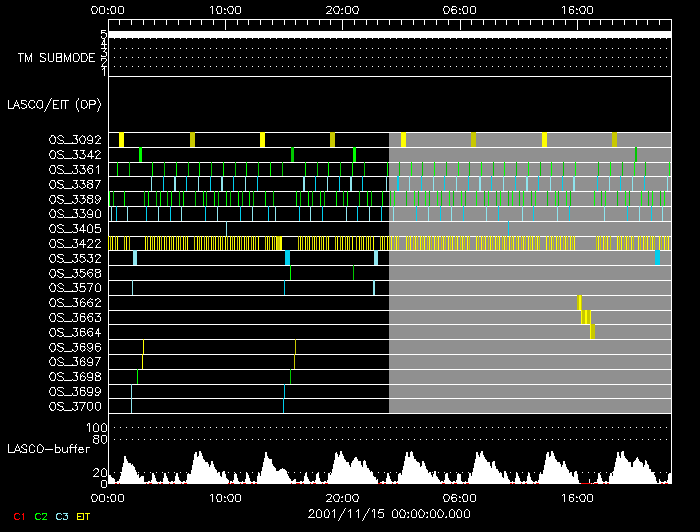Select the green C2 legend entry
700x532 pixels.
(x=40, y=516)
